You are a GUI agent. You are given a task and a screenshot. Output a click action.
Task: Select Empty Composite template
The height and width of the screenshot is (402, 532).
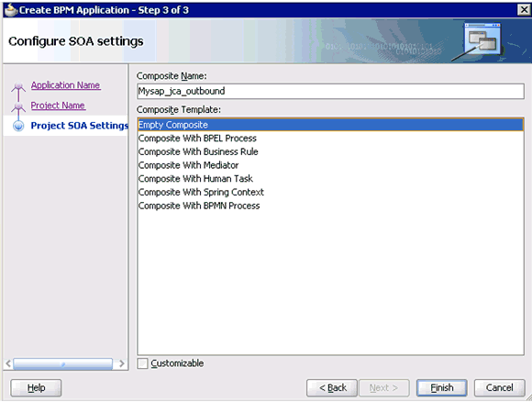tap(330, 125)
